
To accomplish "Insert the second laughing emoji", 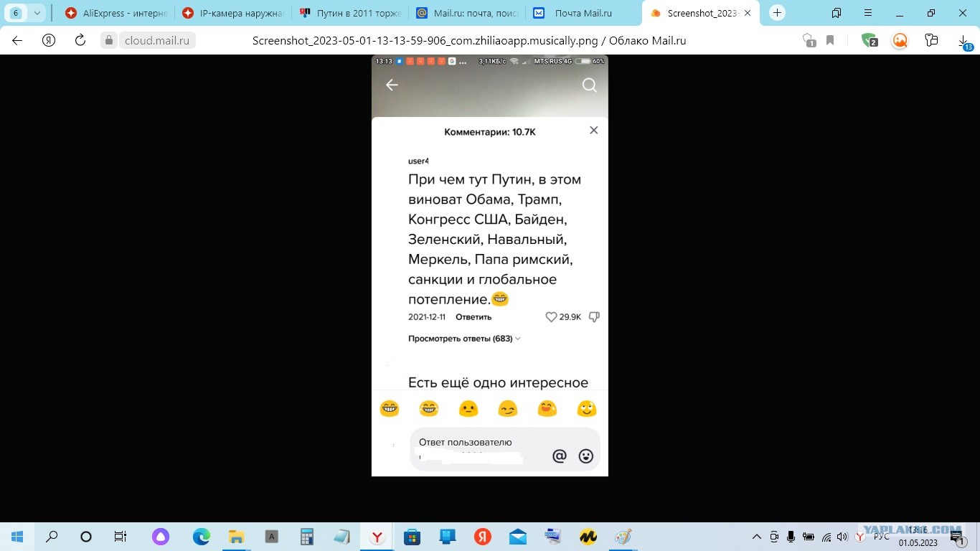I will [429, 409].
